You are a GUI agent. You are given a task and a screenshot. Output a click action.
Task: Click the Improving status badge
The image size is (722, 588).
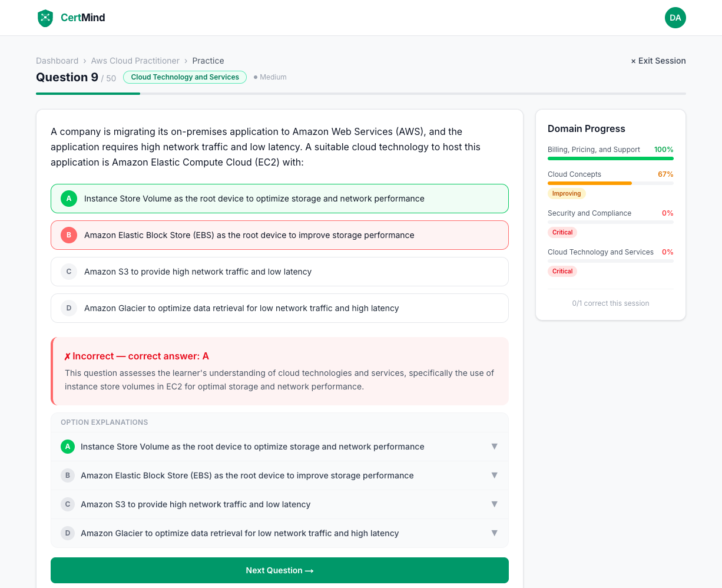tap(567, 193)
